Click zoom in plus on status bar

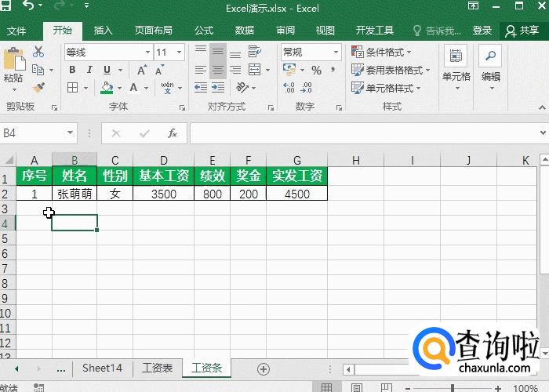coord(498,388)
